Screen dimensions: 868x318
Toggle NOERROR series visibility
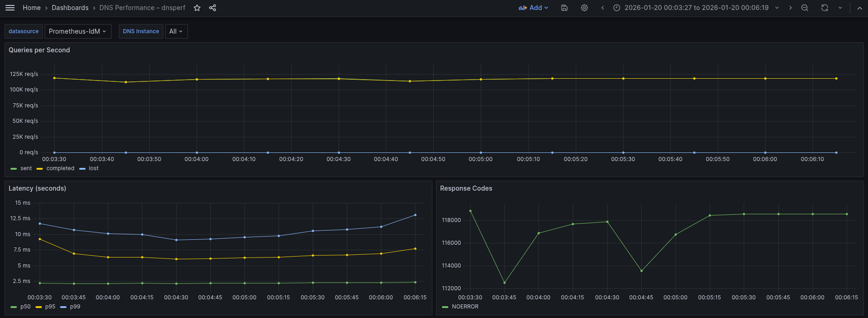pos(465,307)
